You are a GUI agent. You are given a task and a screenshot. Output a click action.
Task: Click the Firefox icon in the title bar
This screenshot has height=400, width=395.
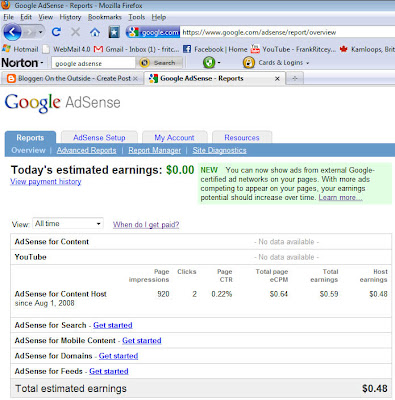click(6, 5)
